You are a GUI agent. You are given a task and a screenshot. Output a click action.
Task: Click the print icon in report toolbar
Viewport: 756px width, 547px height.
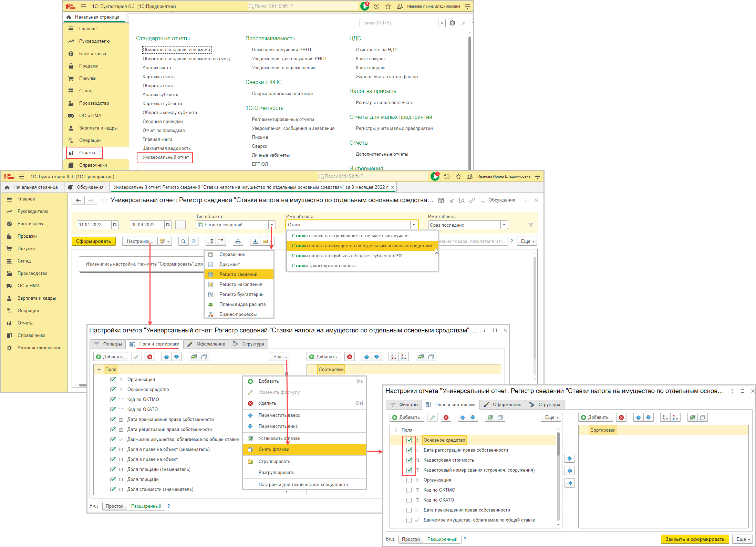(x=238, y=241)
